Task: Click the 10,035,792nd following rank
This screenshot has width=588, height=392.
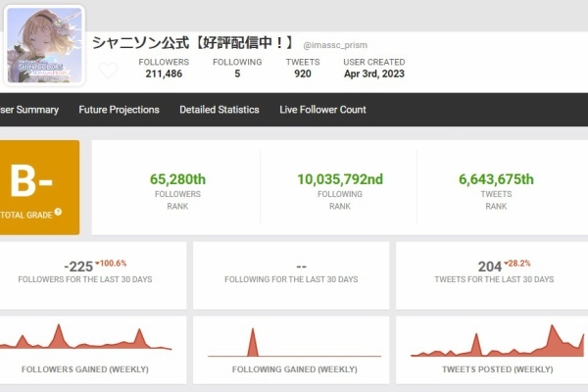Action: click(340, 179)
